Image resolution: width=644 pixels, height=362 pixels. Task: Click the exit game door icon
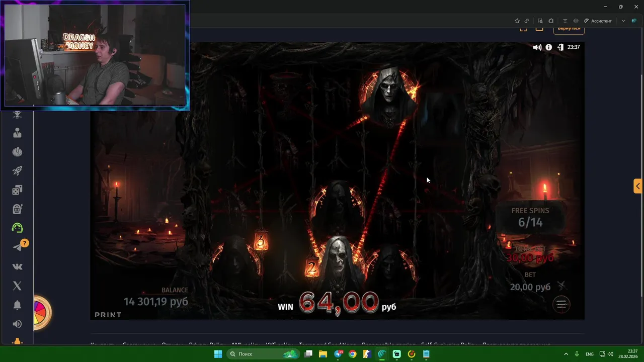click(x=560, y=47)
